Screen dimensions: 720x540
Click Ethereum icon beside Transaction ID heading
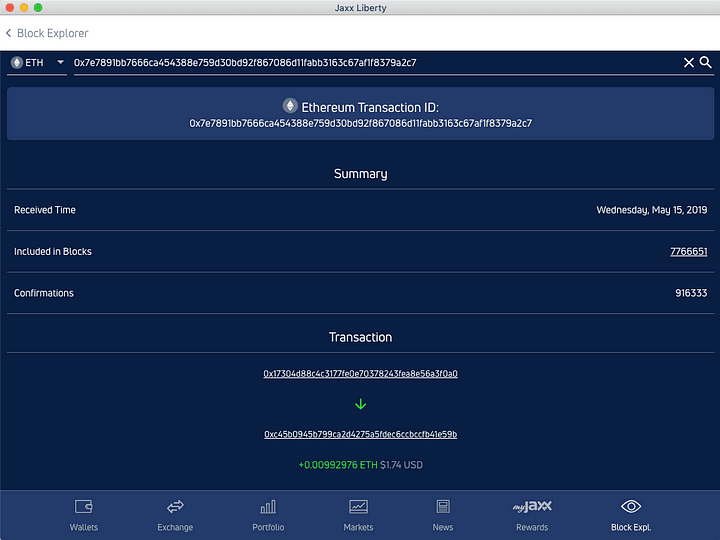[x=290, y=106]
